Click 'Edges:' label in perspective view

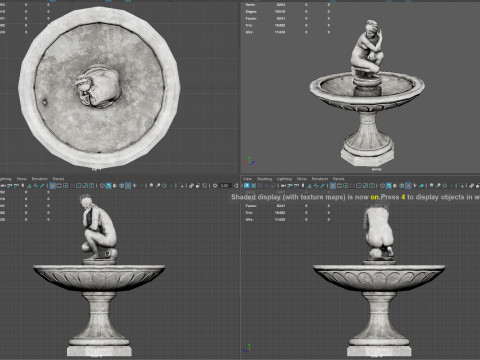pyautogui.click(x=251, y=12)
